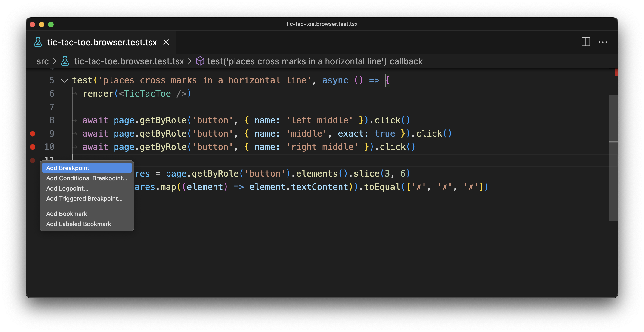
Task: Toggle the breakpoint on line 9
Action: [32, 134]
